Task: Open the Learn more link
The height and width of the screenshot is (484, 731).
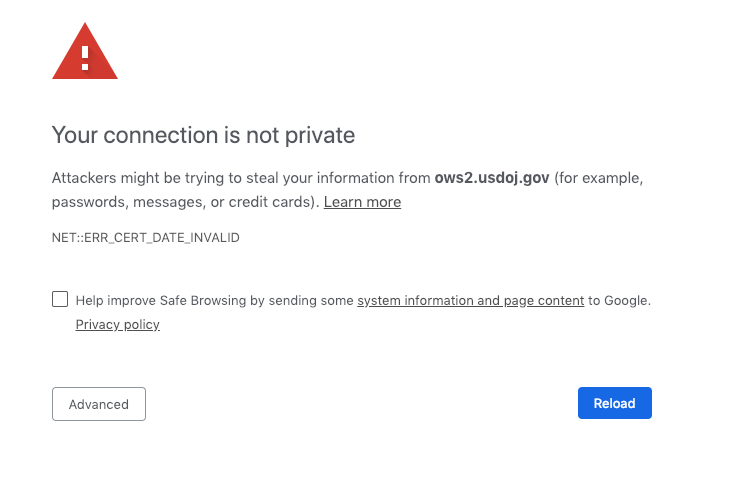Action: [x=362, y=202]
